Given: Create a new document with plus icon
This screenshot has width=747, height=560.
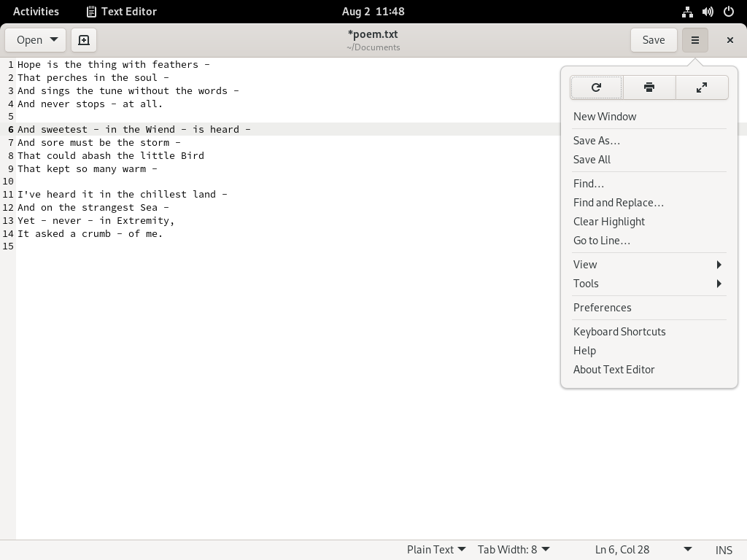Looking at the screenshot, I should [84, 40].
